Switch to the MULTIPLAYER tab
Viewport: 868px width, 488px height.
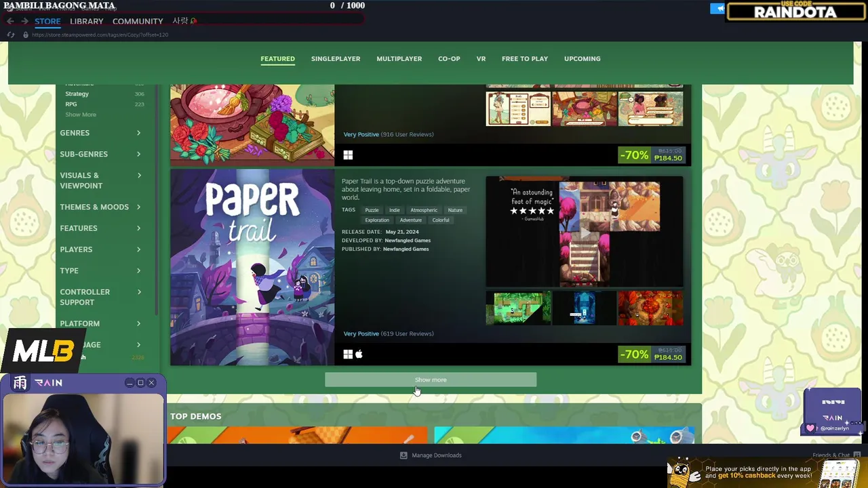399,59
